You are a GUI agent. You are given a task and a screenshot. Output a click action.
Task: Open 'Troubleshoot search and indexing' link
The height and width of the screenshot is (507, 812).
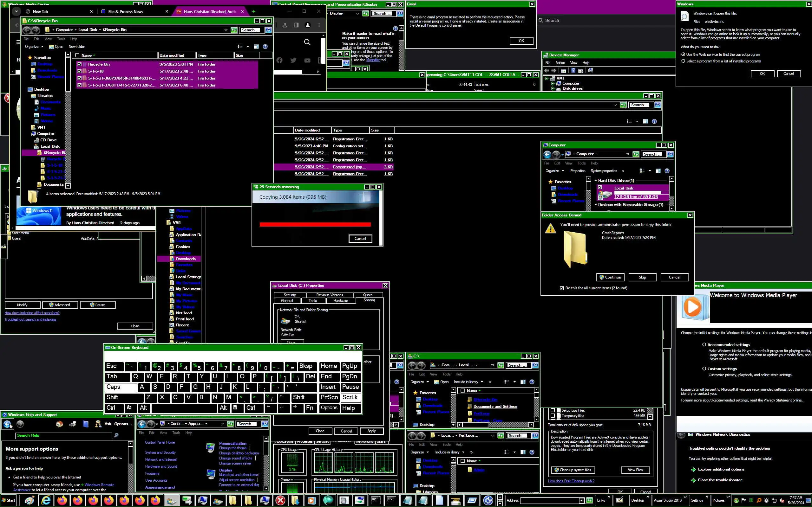[30, 319]
